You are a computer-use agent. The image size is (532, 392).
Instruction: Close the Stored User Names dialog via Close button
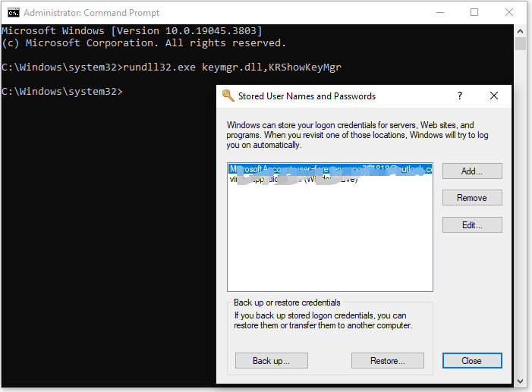472,360
